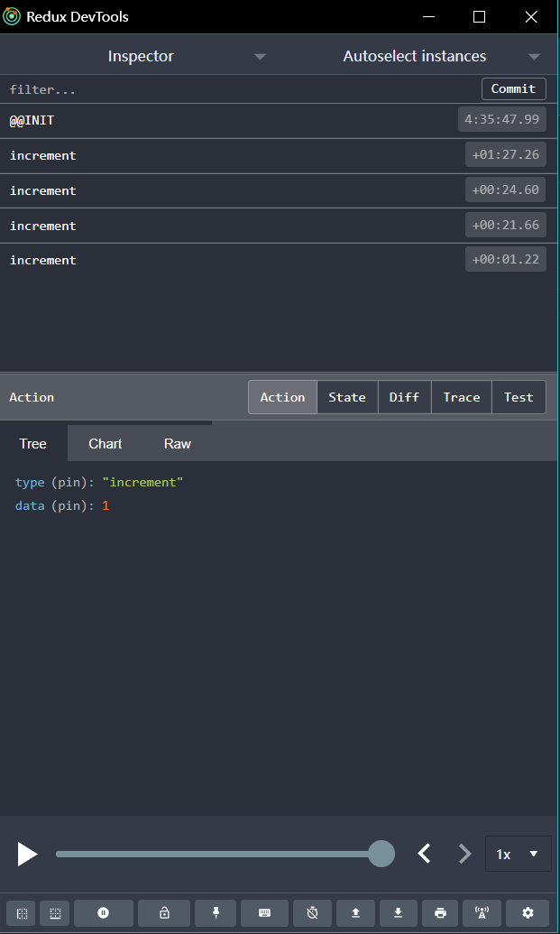Close the Redux DevTools window

pos(531,16)
